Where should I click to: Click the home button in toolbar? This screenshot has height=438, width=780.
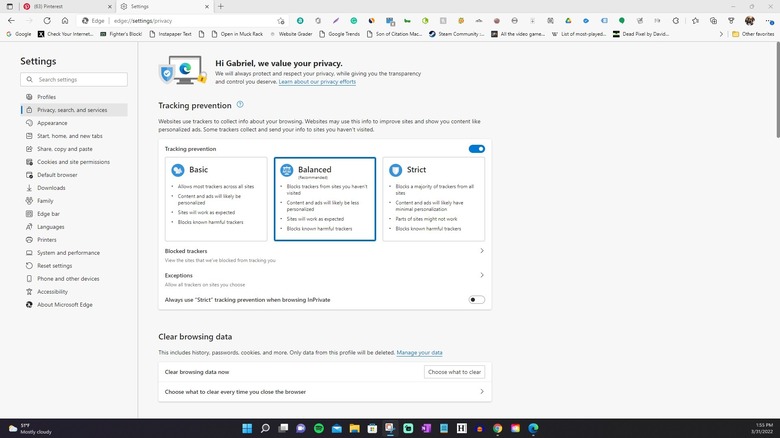[65, 20]
